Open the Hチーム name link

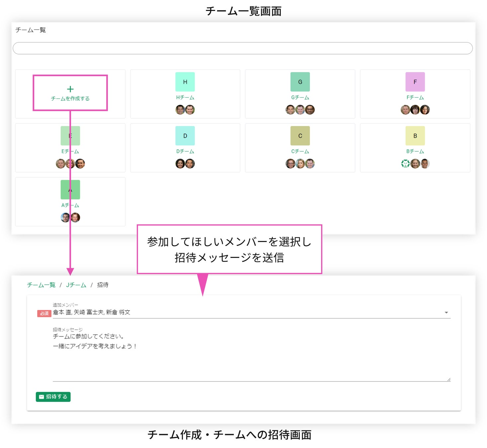tap(185, 98)
